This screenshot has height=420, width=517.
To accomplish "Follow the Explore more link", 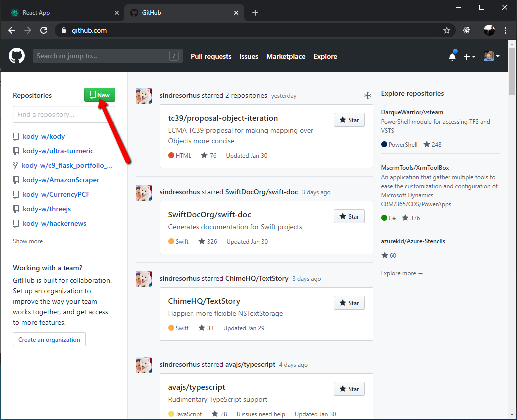I will (402, 273).
